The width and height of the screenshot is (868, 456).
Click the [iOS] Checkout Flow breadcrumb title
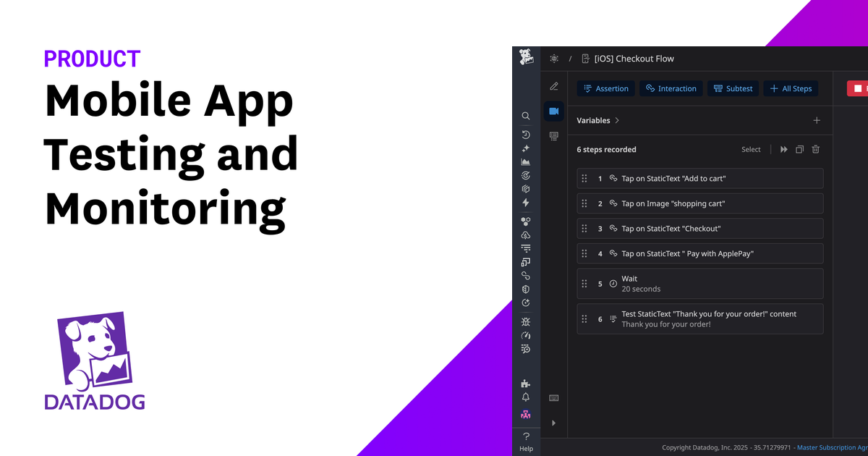(634, 59)
